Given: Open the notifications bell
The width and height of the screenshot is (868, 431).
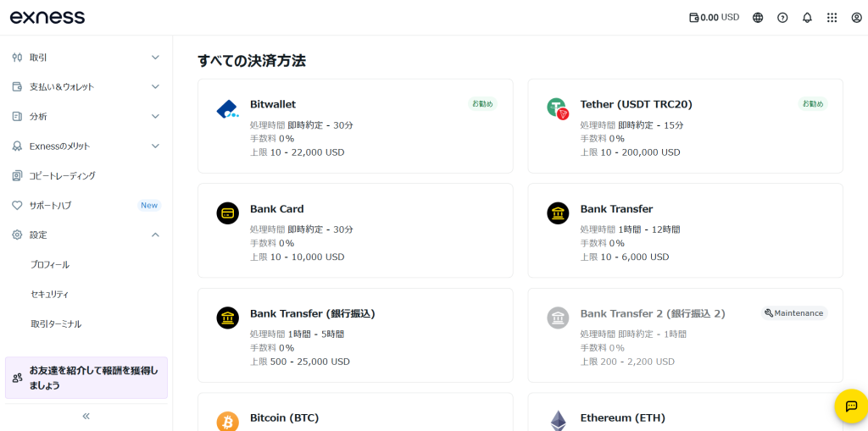Looking at the screenshot, I should pyautogui.click(x=807, y=17).
